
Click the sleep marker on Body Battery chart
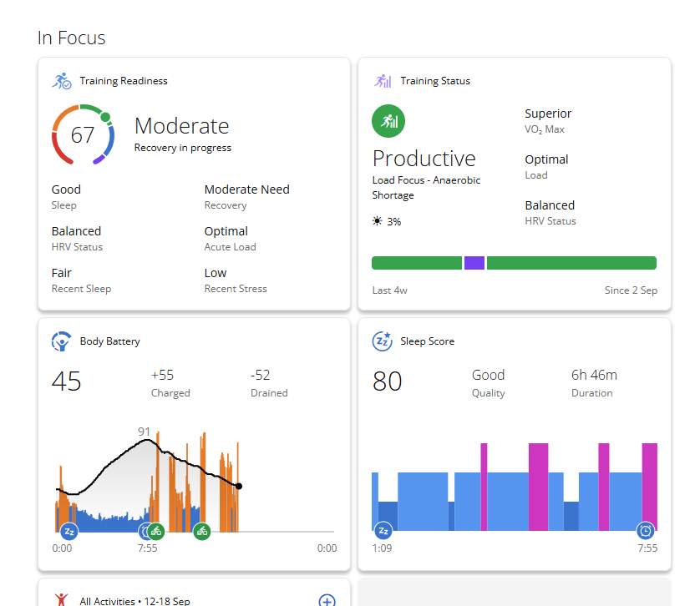(69, 531)
